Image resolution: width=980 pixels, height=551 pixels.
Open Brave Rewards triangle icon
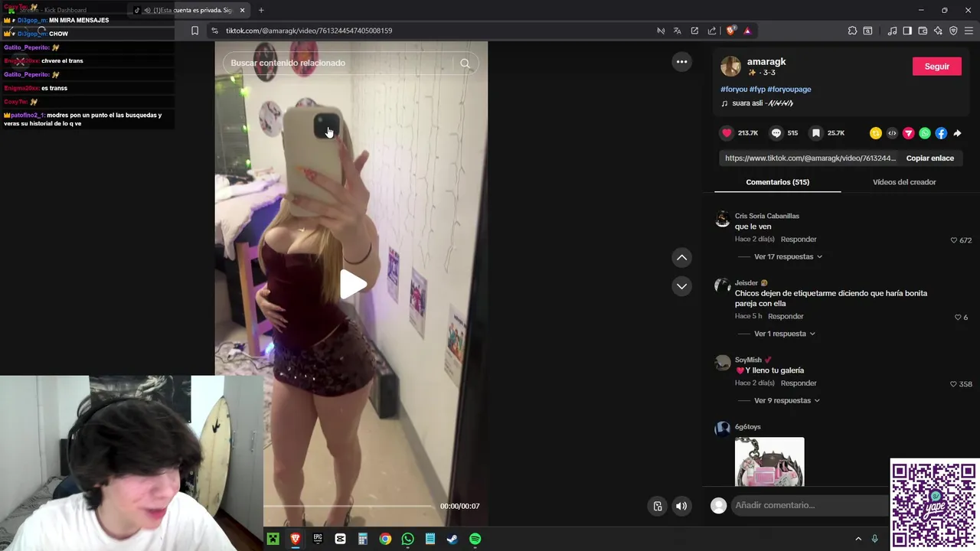(747, 31)
